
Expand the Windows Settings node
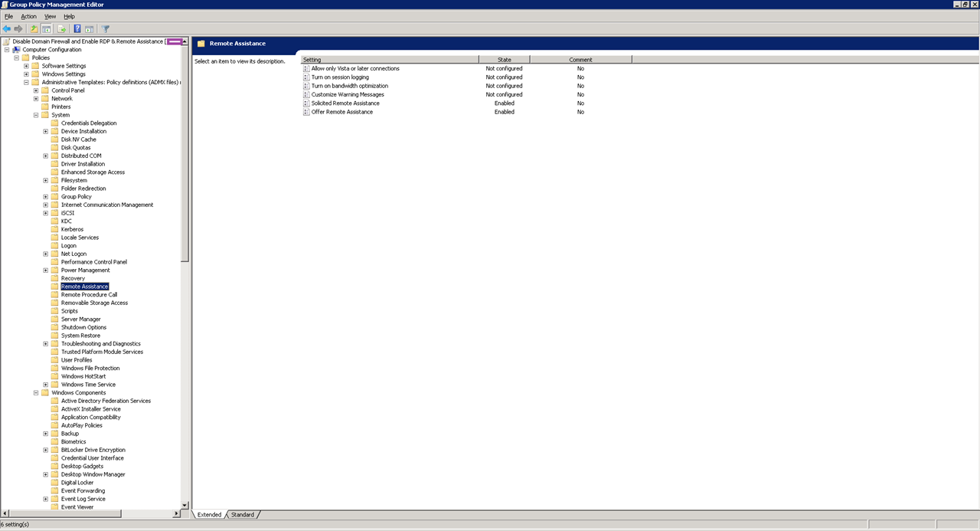[26, 74]
